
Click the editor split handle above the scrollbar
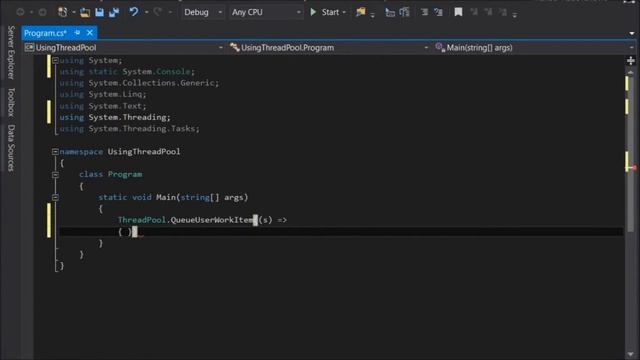[x=631, y=61]
